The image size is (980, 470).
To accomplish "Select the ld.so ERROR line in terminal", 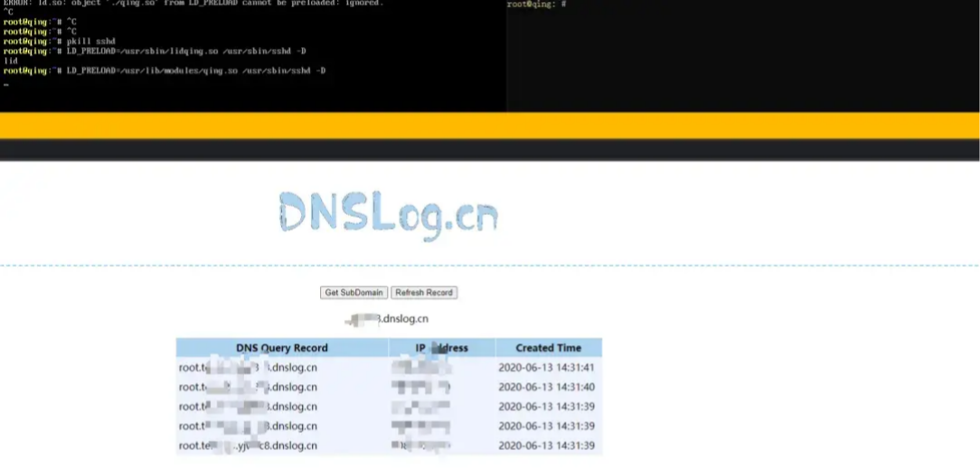I will (x=193, y=3).
